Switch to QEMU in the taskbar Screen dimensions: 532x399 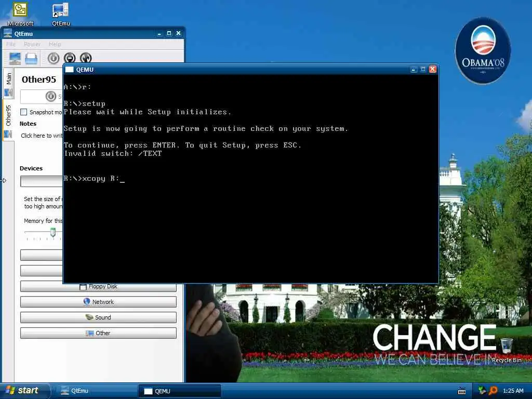pos(179,391)
